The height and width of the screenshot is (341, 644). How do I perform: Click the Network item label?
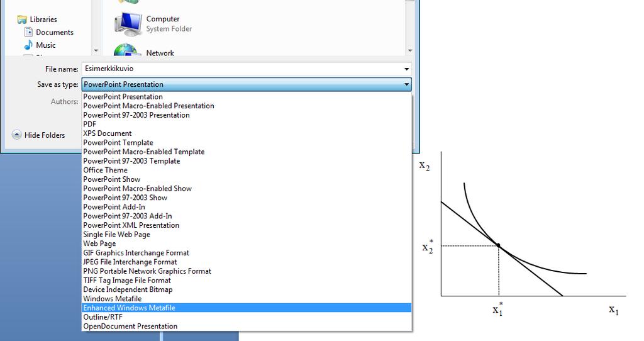[160, 53]
